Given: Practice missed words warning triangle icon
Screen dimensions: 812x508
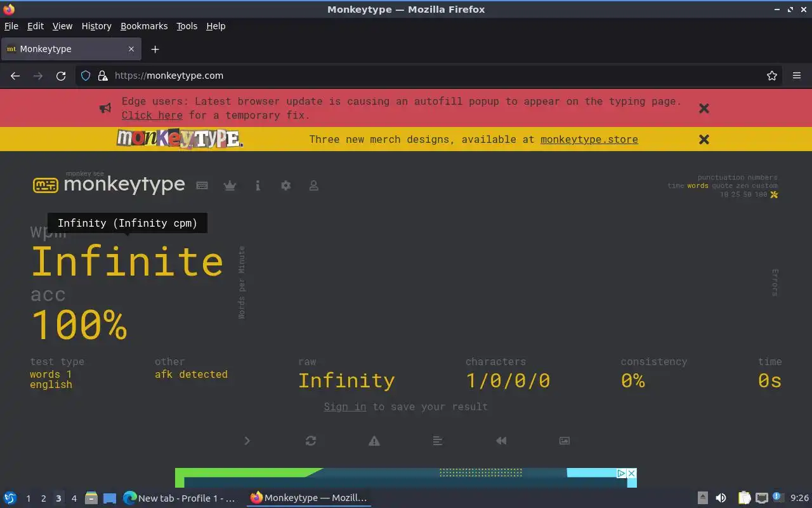Looking at the screenshot, I should (x=374, y=441).
